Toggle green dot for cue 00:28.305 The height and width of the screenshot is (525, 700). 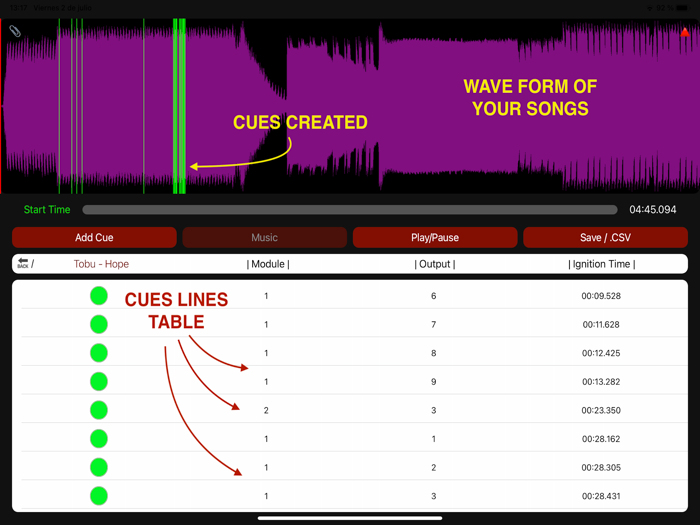pyautogui.click(x=99, y=467)
